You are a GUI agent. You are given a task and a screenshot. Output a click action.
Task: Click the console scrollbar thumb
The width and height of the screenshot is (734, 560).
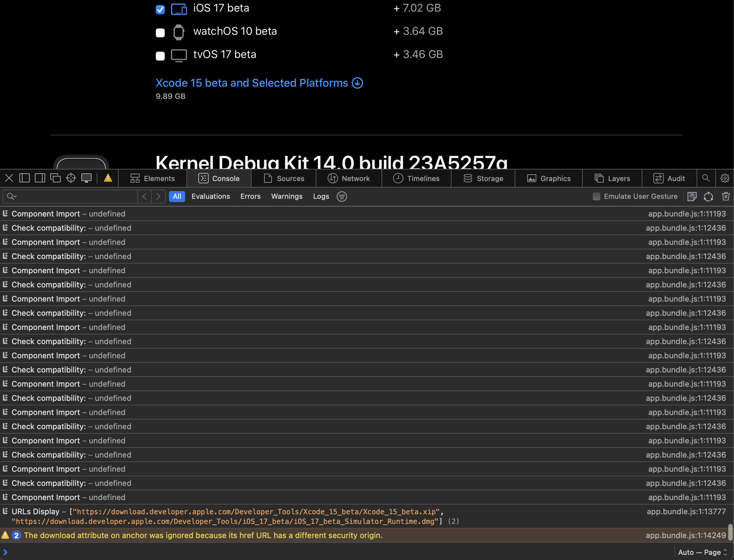click(x=730, y=532)
